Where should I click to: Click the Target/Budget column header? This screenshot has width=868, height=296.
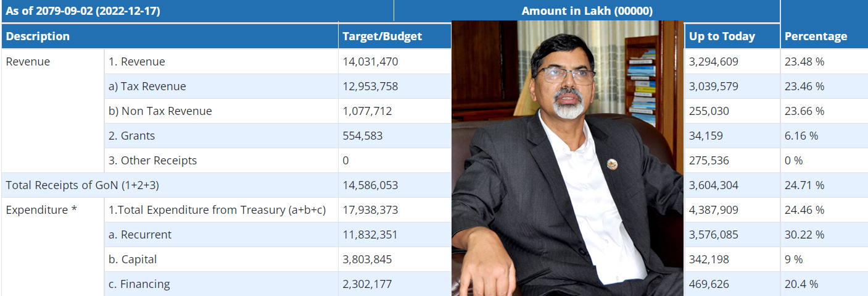(x=382, y=36)
